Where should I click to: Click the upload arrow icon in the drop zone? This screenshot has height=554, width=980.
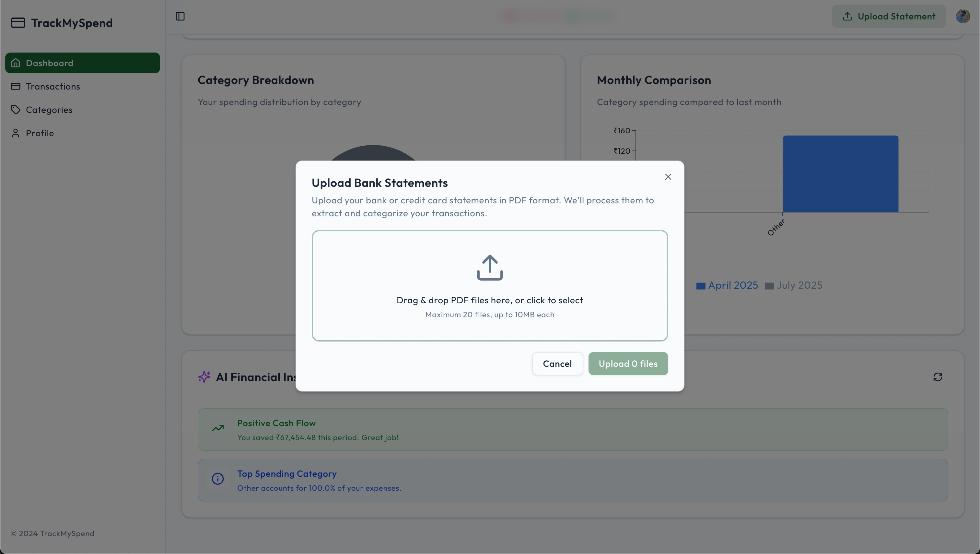[x=490, y=268]
